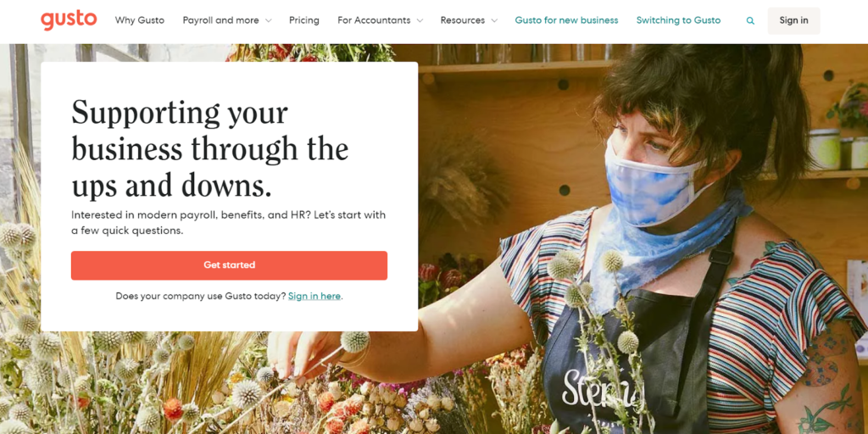Expand the chevron beside Payroll and more
868x434 pixels.
point(269,21)
